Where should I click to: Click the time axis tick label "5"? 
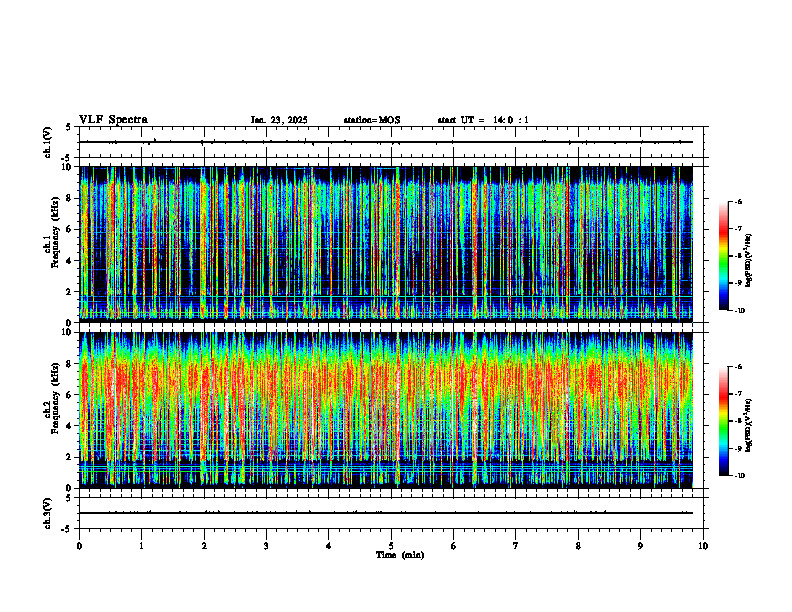(391, 546)
